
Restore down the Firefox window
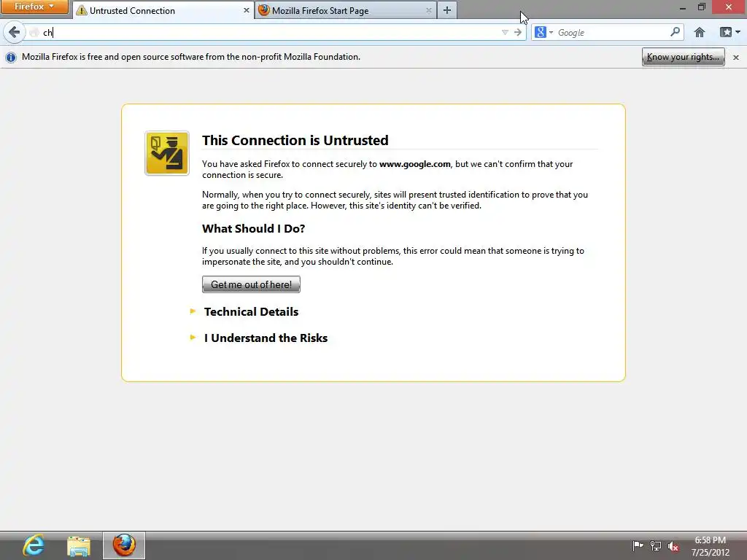coord(702,7)
